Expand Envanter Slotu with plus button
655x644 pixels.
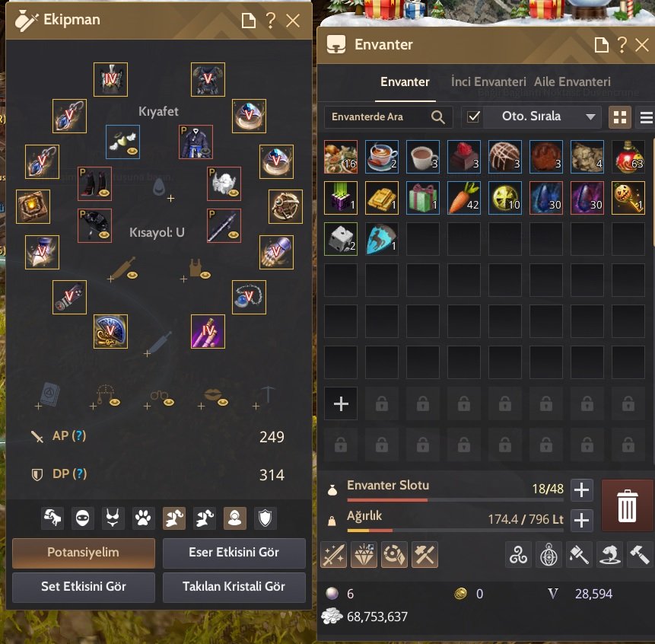click(581, 489)
